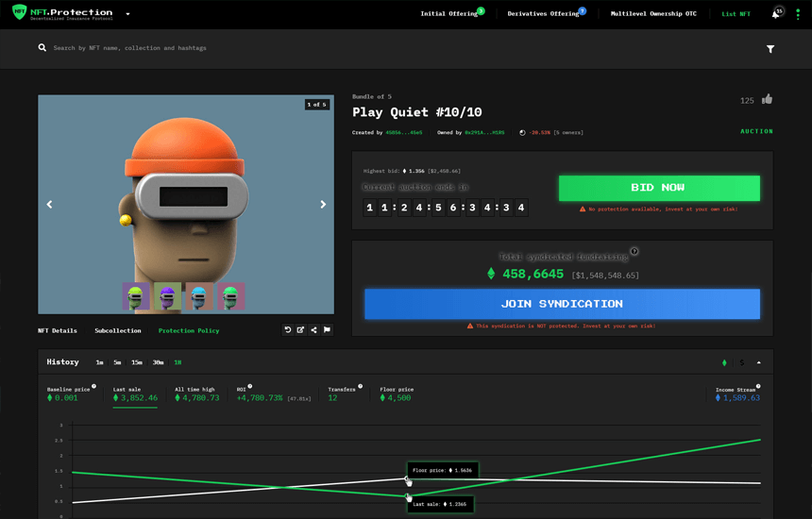Click the open-external edit icon

pyautogui.click(x=301, y=330)
